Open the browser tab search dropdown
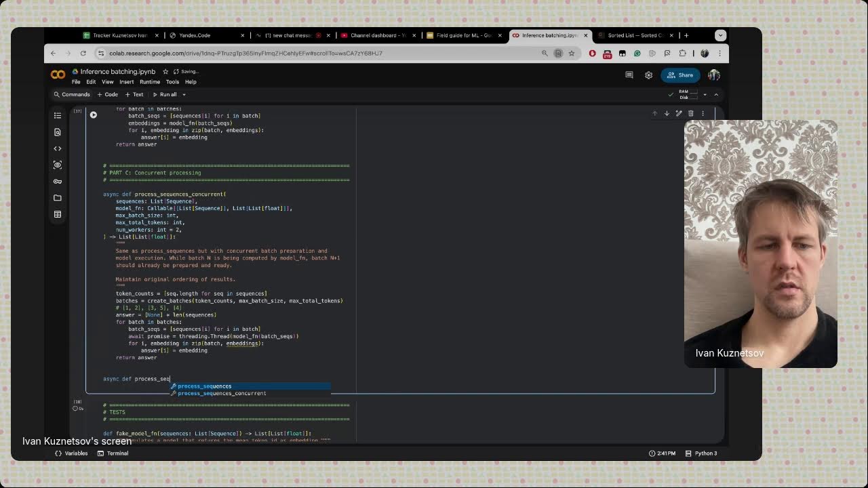Image resolution: width=868 pixels, height=488 pixels. pos(720,35)
